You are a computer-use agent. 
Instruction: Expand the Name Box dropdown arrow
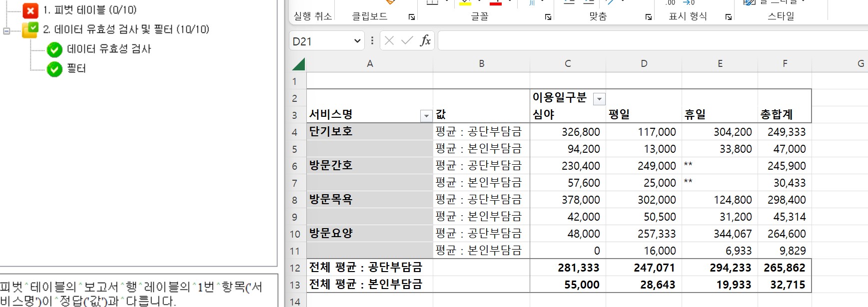tap(357, 41)
